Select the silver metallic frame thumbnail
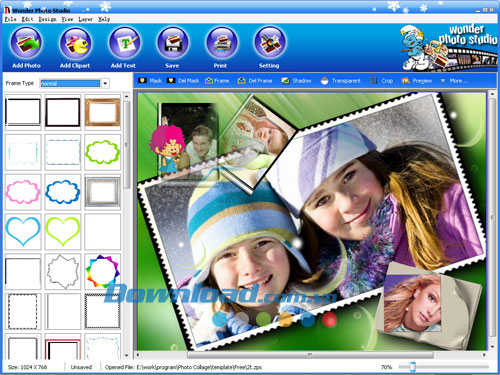The image size is (500, 375). click(x=102, y=192)
